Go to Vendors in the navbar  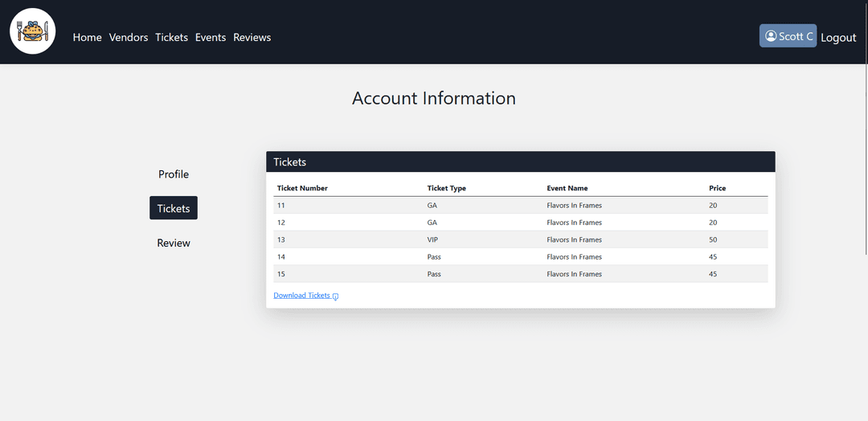[x=129, y=37]
